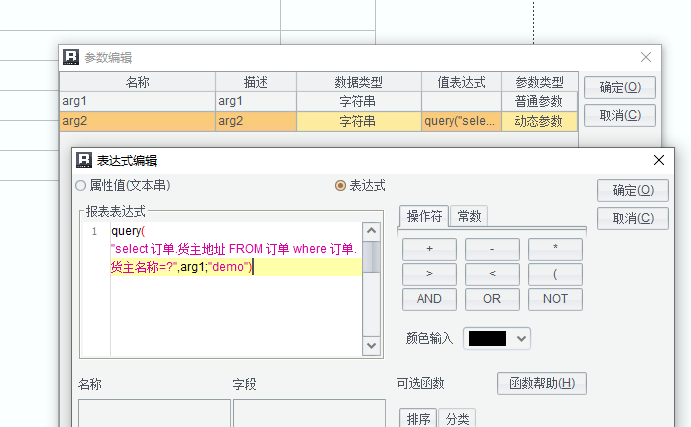Click the arg1 description cell
The image size is (691, 427).
tap(256, 101)
